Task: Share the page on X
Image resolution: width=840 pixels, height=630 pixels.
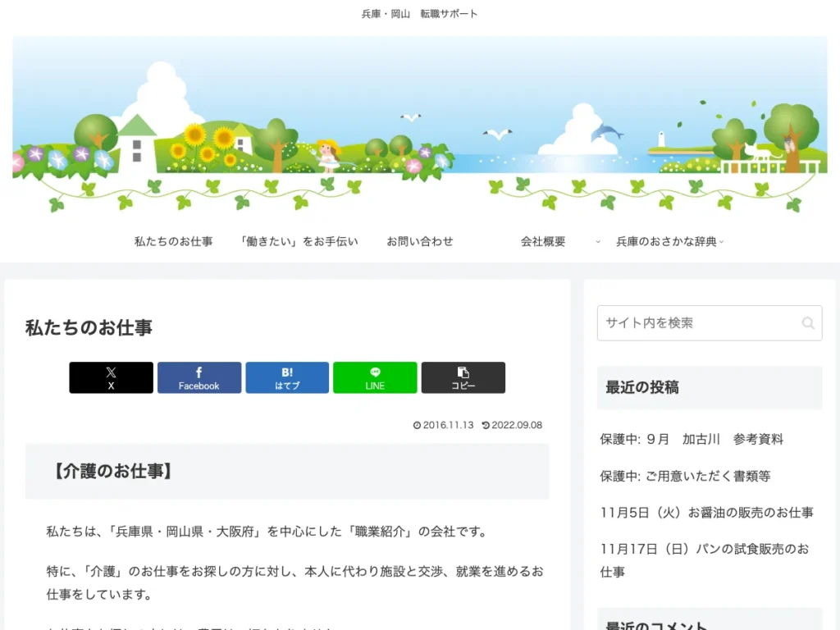Action: [111, 377]
